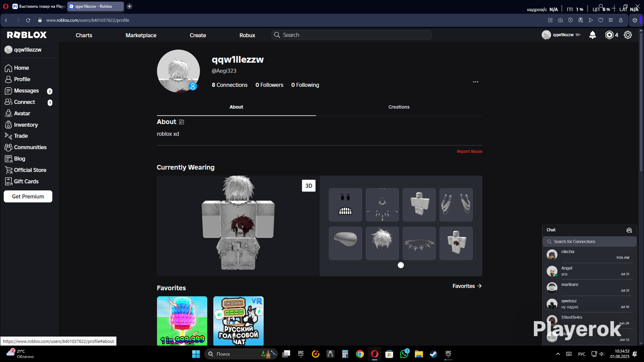Take a snapshot with browser camera icon

560,20
